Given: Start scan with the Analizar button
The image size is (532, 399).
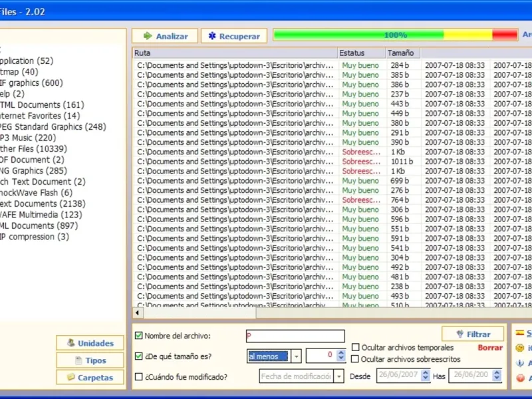Looking at the screenshot, I should click(165, 36).
